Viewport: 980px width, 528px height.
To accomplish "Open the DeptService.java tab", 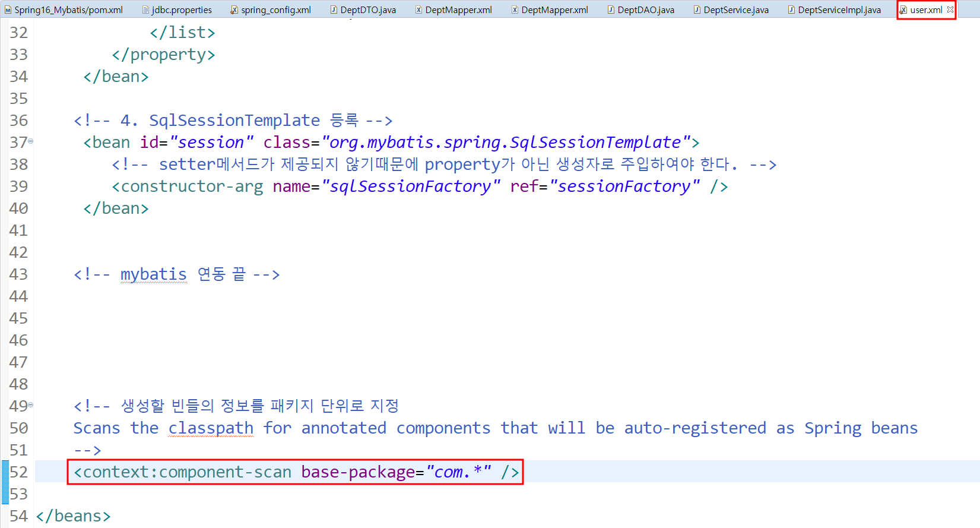I will click(x=731, y=10).
